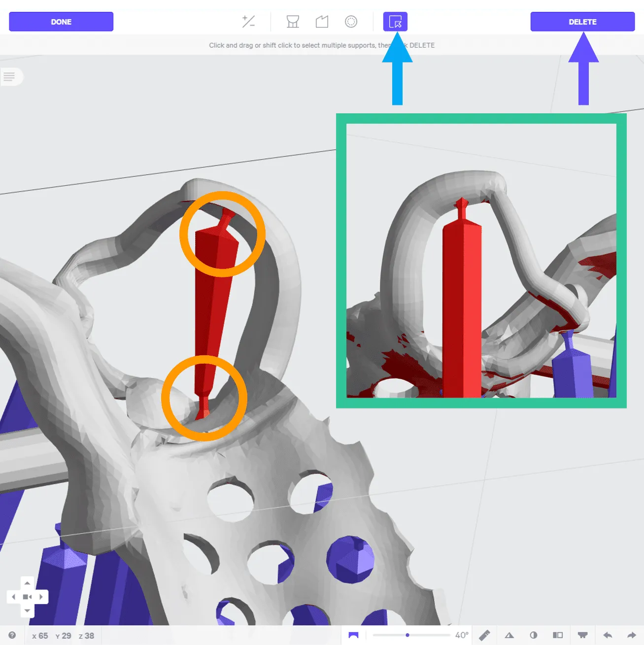The width and height of the screenshot is (644, 645).
Task: Rotate the view up with arrow pad
Action: tap(28, 583)
